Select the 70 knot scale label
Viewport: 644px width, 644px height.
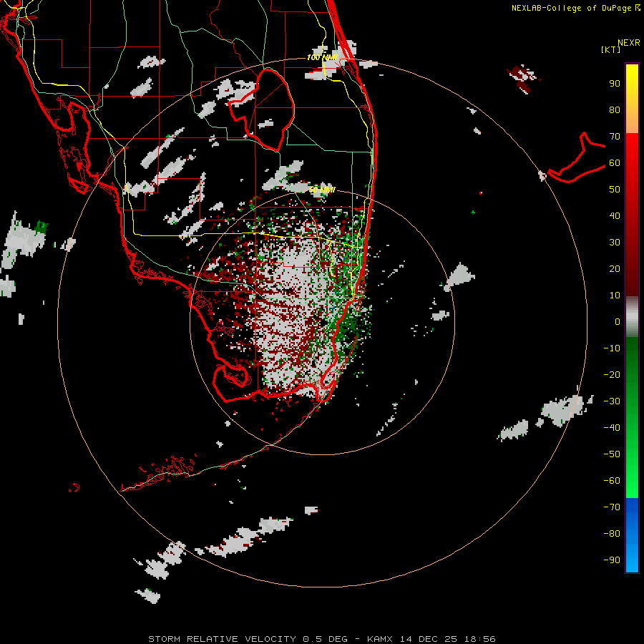[615, 137]
